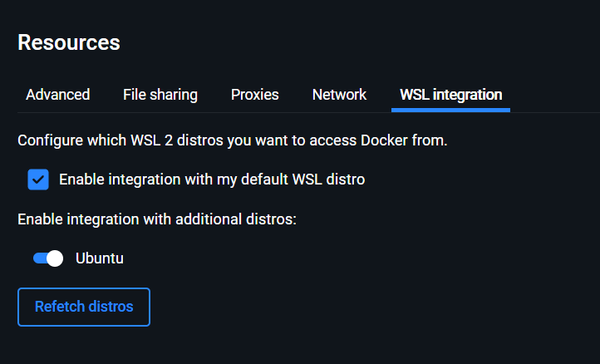600x364 pixels.
Task: Click the 'Enable integration with my default WSL distro' label
Action: click(212, 180)
